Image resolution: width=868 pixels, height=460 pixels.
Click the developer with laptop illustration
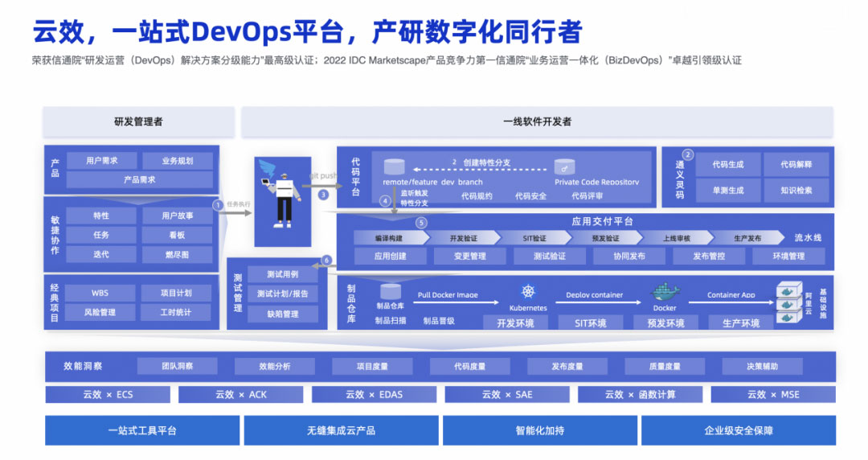[x=282, y=200]
